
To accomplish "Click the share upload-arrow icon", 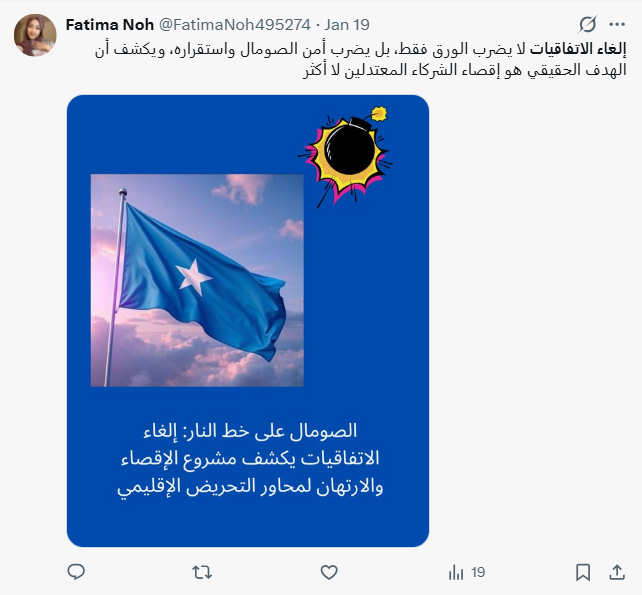I will [x=617, y=572].
